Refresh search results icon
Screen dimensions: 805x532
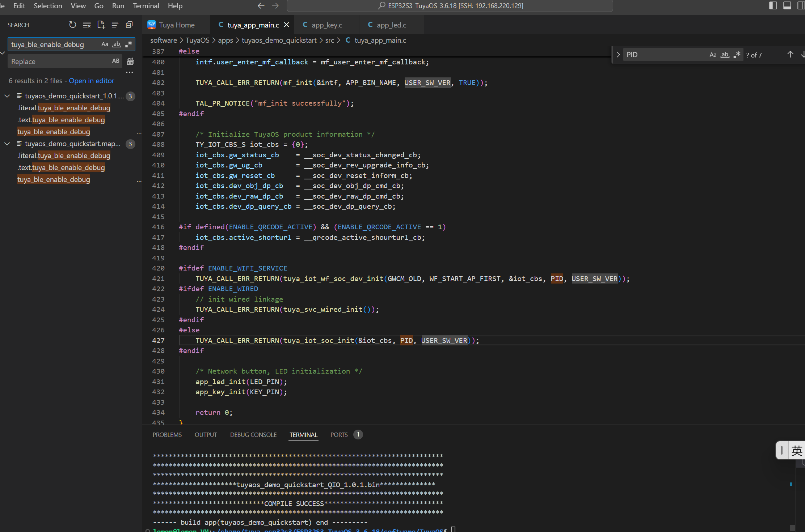[73, 25]
